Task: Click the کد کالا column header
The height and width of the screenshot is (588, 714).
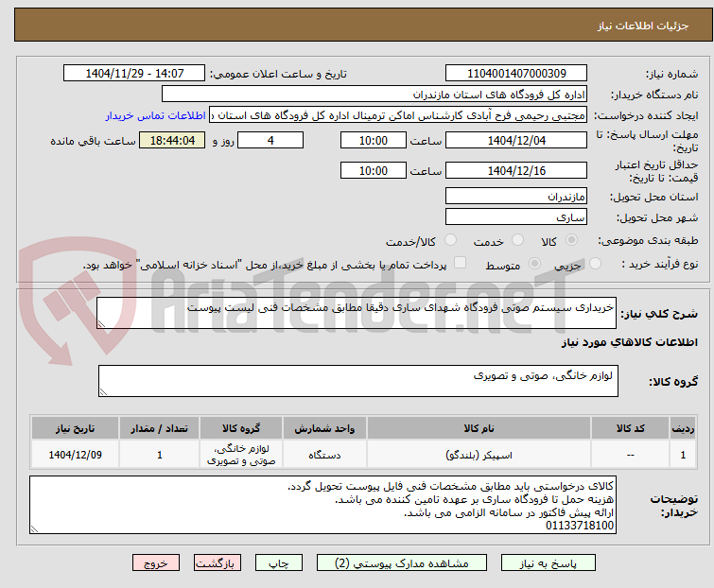Action: [x=630, y=428]
